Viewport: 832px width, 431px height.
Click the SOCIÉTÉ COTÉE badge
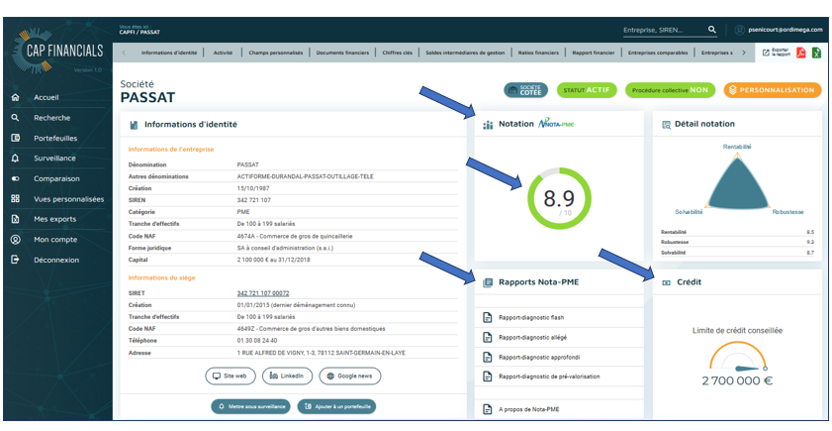click(x=525, y=90)
